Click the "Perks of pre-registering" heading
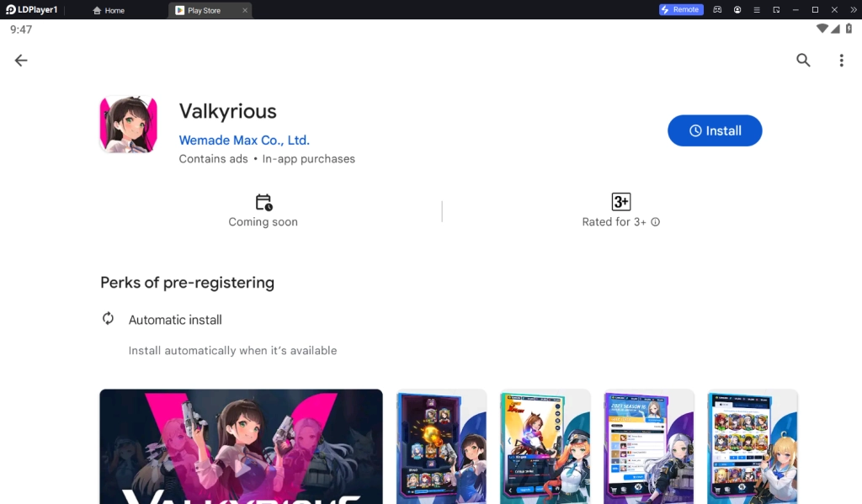Viewport: 862px width, 504px height. pos(187,283)
